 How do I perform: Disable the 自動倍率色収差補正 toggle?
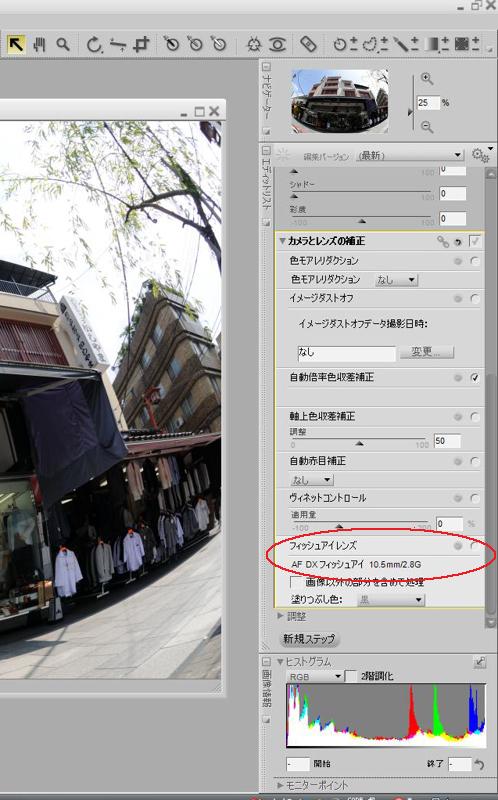475,378
